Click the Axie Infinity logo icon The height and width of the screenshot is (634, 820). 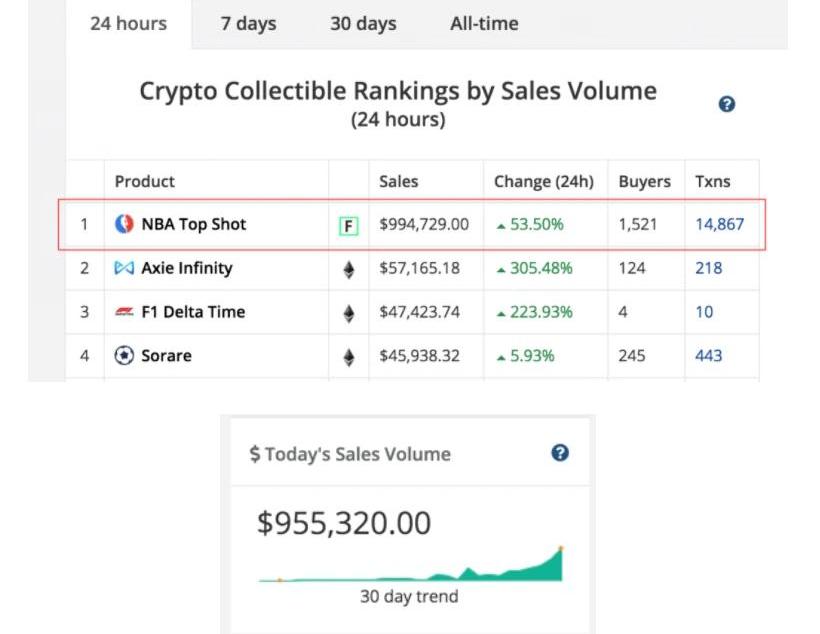point(124,268)
